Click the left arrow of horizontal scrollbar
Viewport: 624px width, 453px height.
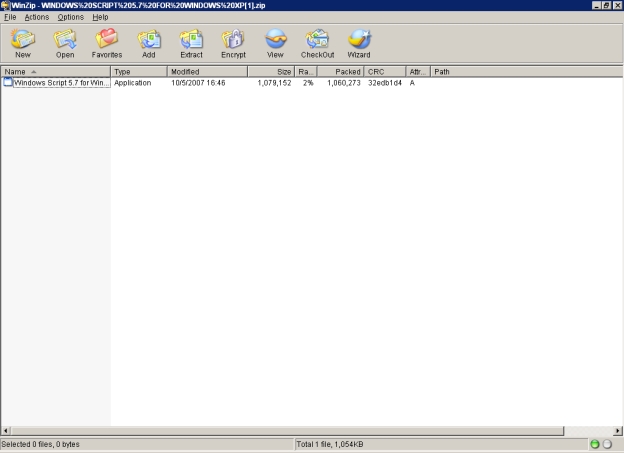point(6,431)
